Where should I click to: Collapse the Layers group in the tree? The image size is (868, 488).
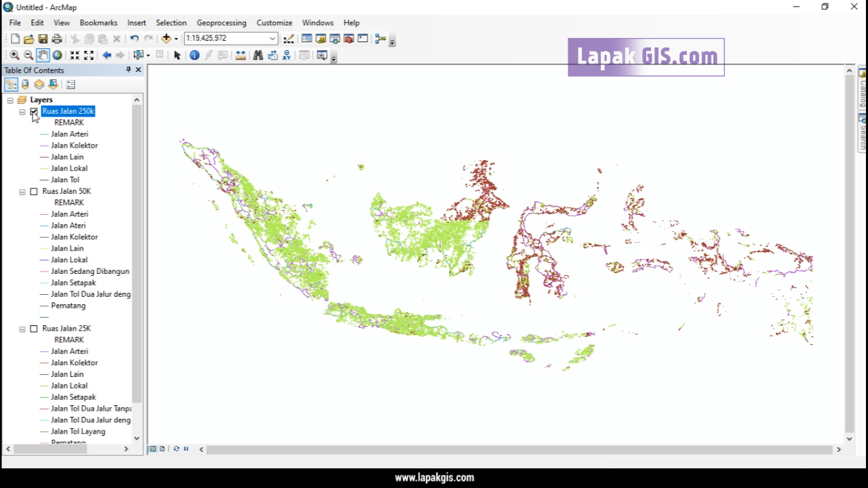point(10,100)
